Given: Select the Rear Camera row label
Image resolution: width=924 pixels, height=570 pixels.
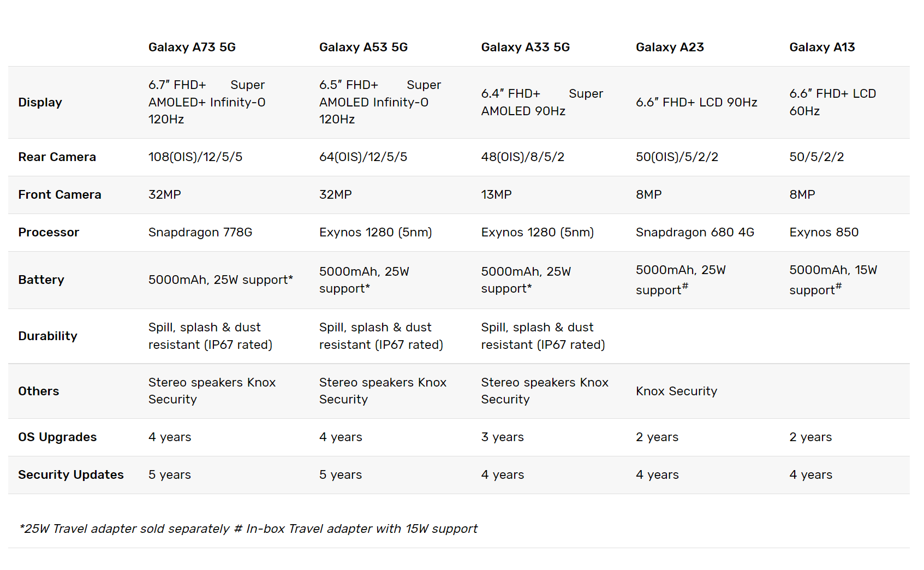Looking at the screenshot, I should (57, 157).
